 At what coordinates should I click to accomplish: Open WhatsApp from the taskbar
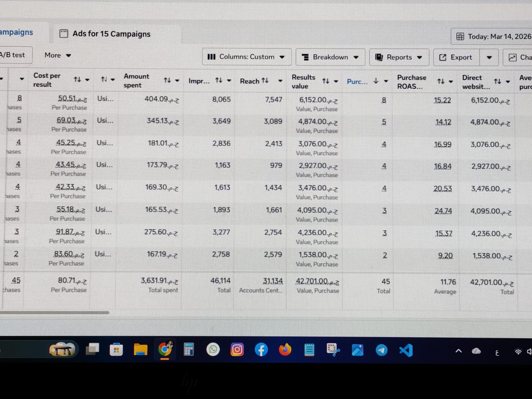[x=213, y=349]
